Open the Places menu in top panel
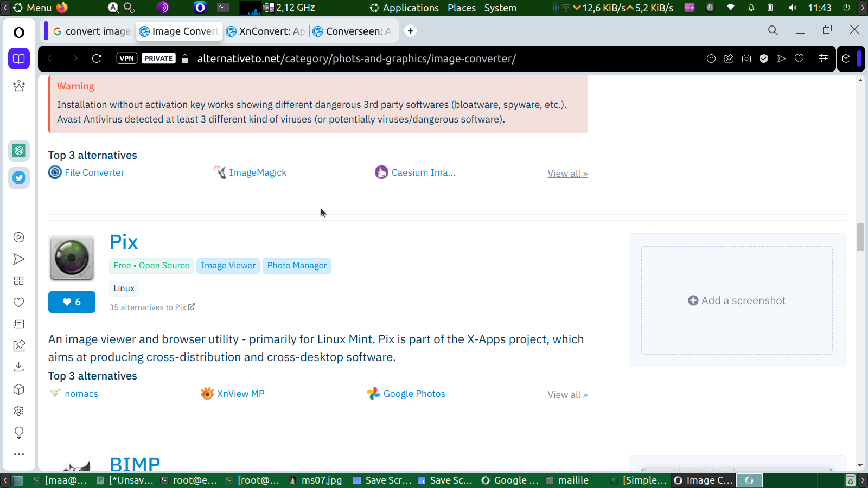The height and width of the screenshot is (488, 868). [462, 8]
